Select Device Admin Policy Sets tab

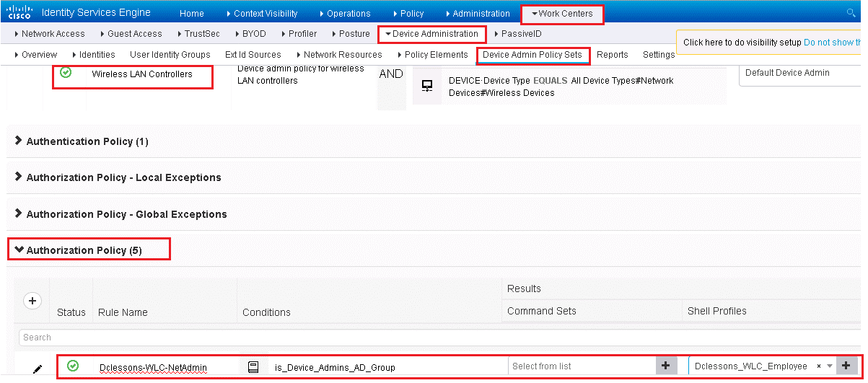click(532, 55)
